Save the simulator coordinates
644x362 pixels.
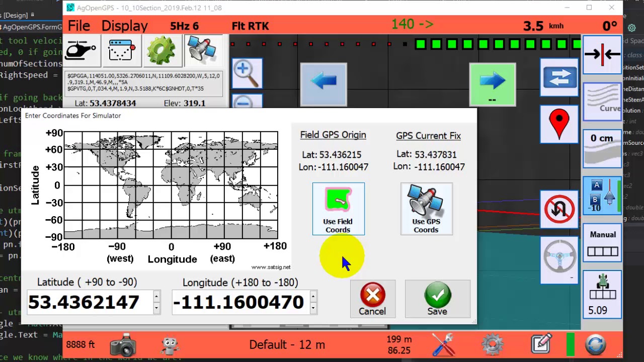pyautogui.click(x=437, y=299)
